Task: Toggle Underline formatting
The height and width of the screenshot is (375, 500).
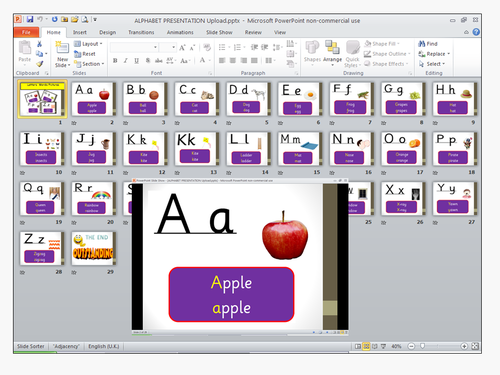Action: click(x=136, y=61)
